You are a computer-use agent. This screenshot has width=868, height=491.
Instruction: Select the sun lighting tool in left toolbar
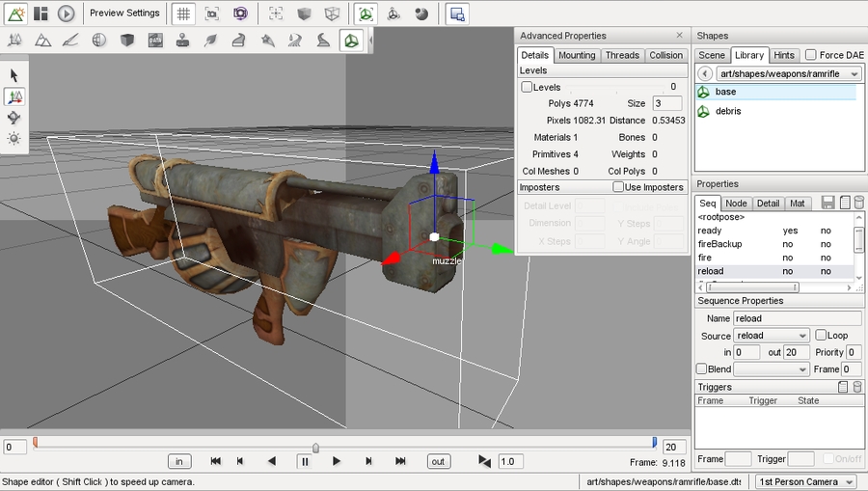14,139
